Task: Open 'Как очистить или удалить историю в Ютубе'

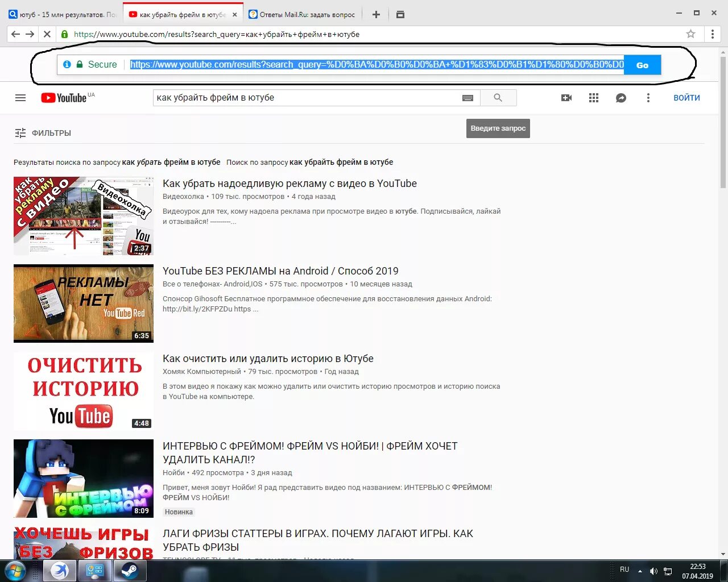Action: coord(268,359)
